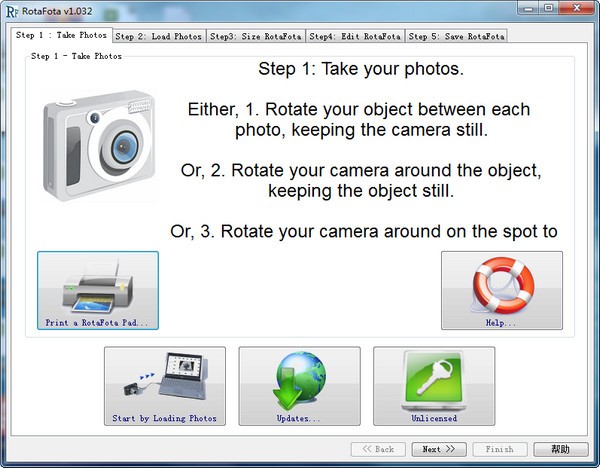The image size is (600, 468).
Task: Click the RotaFota title bar logo
Action: pyautogui.click(x=12, y=11)
